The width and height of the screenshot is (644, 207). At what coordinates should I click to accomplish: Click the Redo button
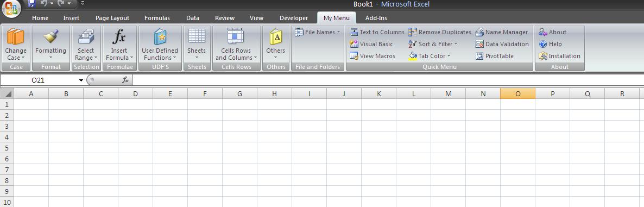point(61,4)
